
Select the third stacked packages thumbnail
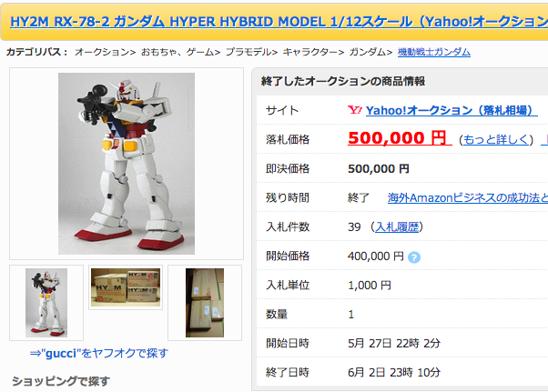pos(205,303)
